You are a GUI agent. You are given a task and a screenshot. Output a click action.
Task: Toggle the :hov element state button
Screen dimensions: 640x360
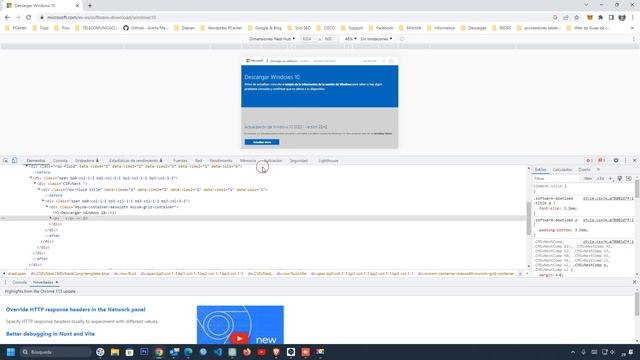tap(587, 179)
